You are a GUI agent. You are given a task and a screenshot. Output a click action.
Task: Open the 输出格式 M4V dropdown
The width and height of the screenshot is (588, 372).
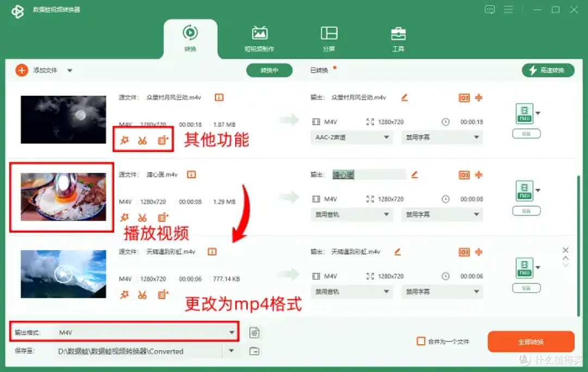click(146, 332)
